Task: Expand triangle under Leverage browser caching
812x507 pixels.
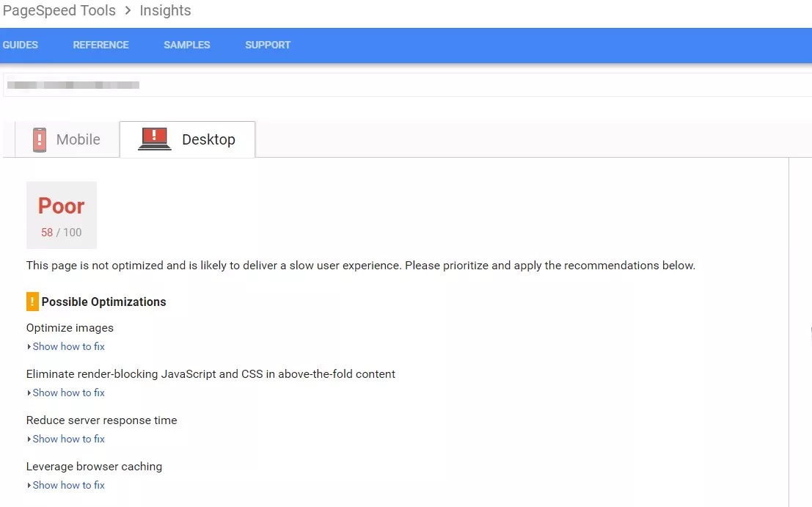Action: pyautogui.click(x=29, y=486)
